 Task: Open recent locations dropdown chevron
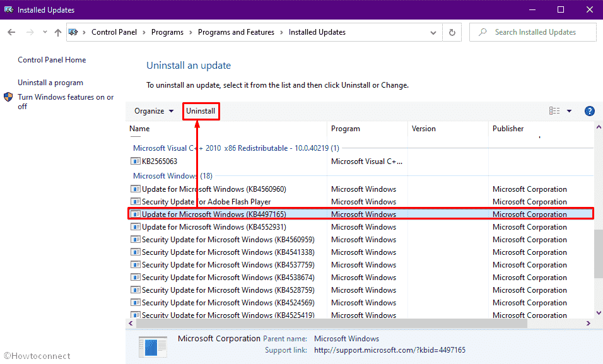[45, 32]
